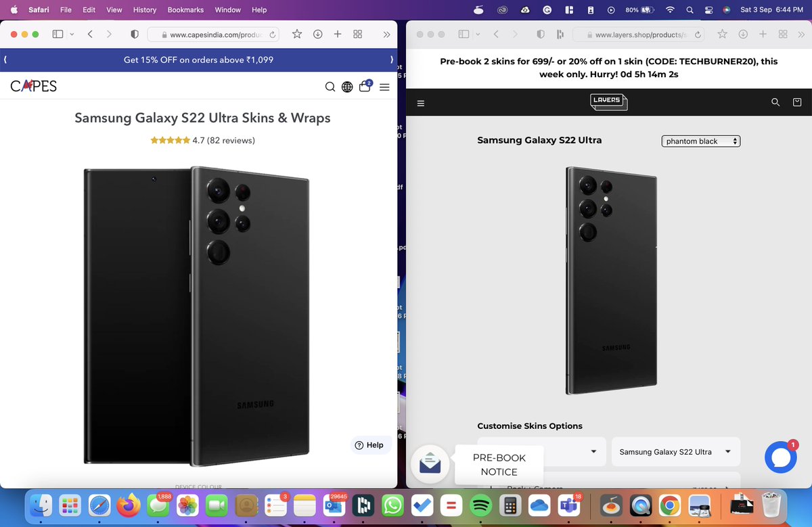Open the View menu
The width and height of the screenshot is (812, 527).
pos(114,10)
